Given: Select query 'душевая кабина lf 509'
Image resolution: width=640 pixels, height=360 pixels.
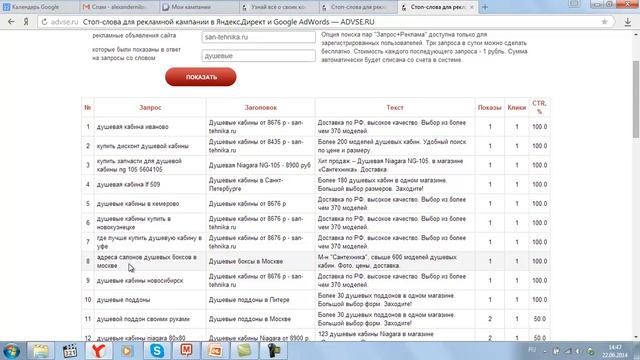Looking at the screenshot, I should click(x=128, y=184).
